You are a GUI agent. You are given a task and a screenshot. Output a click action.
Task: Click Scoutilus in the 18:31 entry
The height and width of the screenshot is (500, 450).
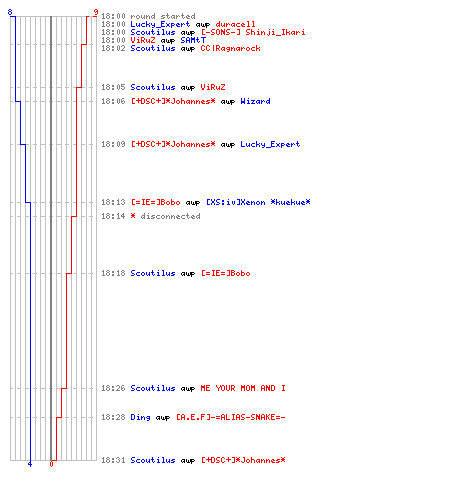(x=153, y=460)
